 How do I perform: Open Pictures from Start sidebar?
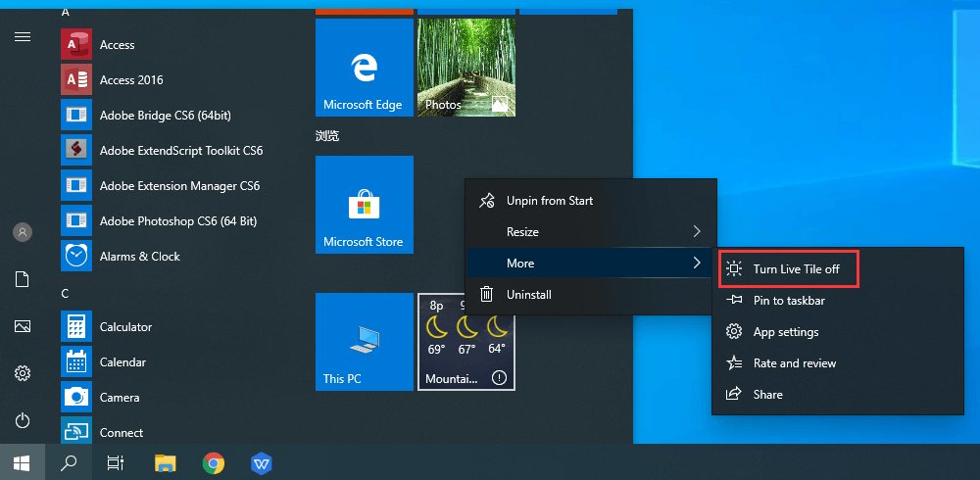point(23,326)
